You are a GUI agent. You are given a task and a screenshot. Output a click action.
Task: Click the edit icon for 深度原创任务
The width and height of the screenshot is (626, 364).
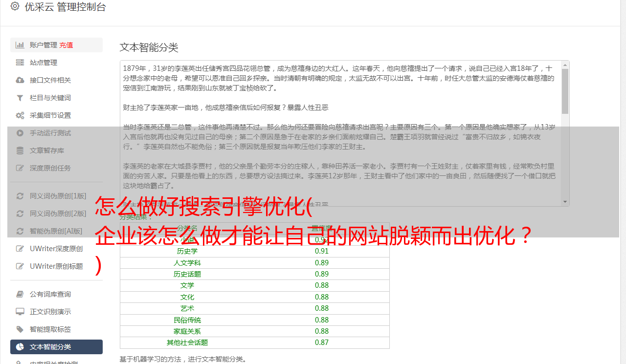(20, 168)
